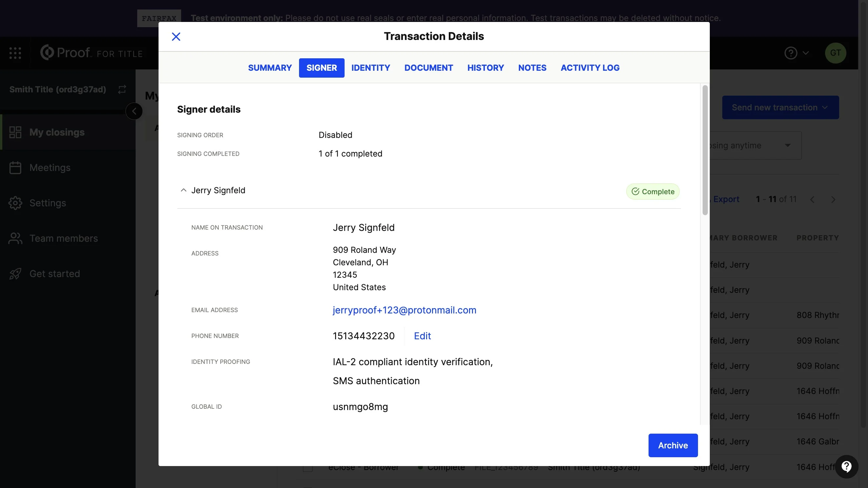Click the 15134432230 phone number value
The height and width of the screenshot is (488, 868).
click(x=364, y=336)
